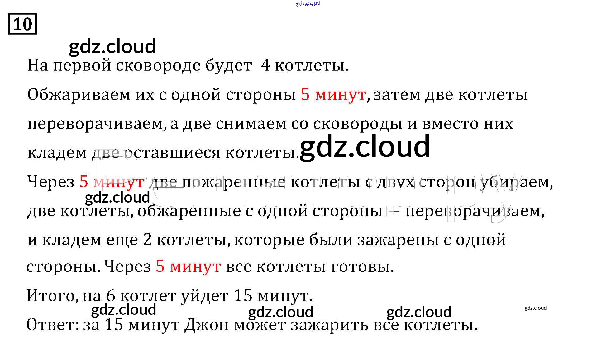Screen dimensions: 616x364
Task: Click the largest gdz.cloud watermark in the middle
Action: pos(365,146)
